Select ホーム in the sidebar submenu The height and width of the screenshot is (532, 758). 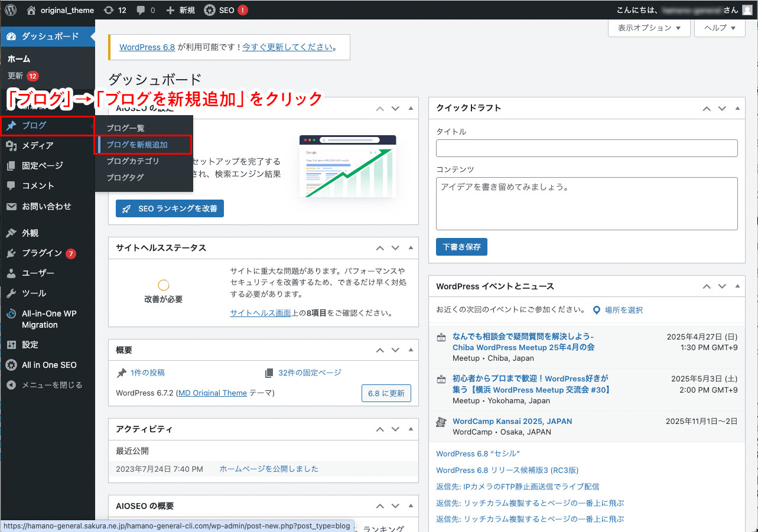(x=19, y=59)
